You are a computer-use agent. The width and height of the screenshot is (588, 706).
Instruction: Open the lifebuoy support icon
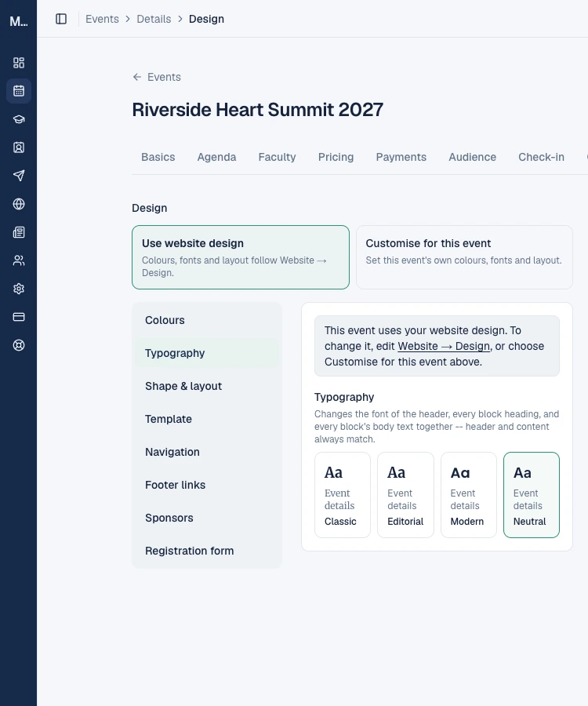coord(19,345)
